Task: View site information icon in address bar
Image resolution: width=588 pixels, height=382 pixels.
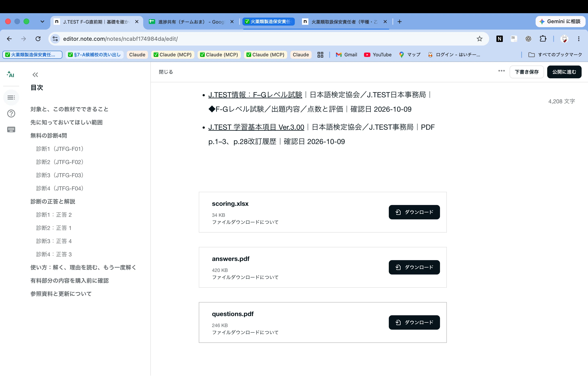Action: pos(55,39)
